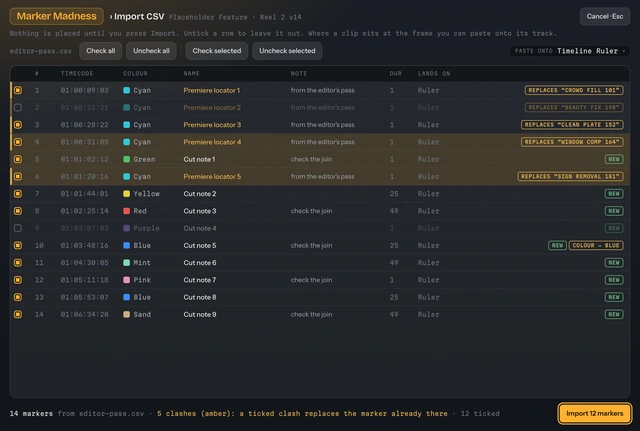Click the yellow swatch on Cut note 2
640x431 pixels.
[127, 194]
